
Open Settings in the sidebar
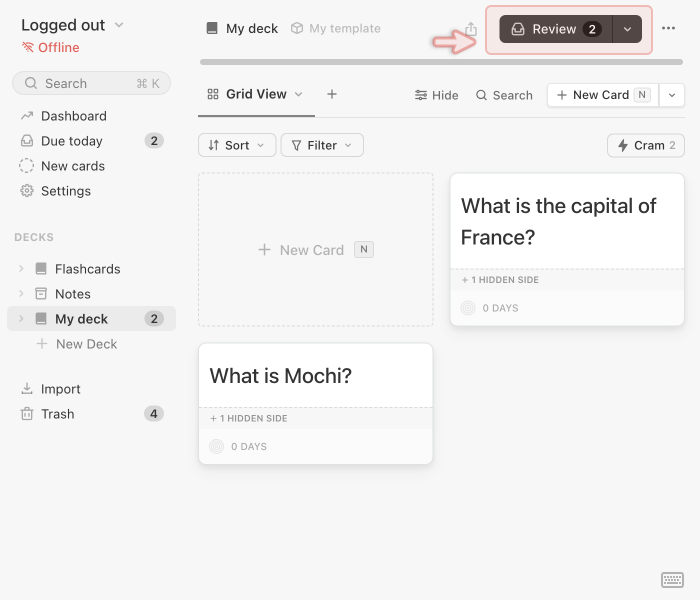65,191
